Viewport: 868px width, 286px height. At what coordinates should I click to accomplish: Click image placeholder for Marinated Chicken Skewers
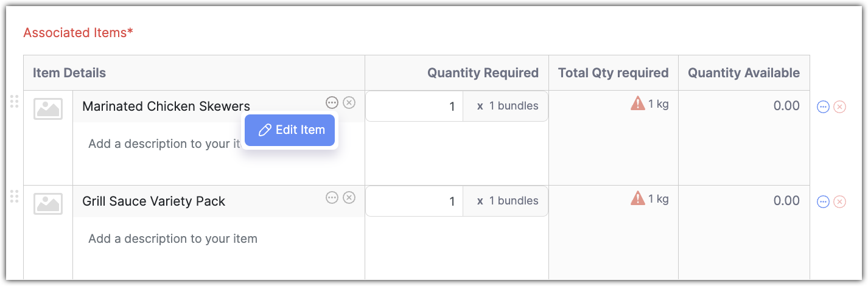click(48, 108)
